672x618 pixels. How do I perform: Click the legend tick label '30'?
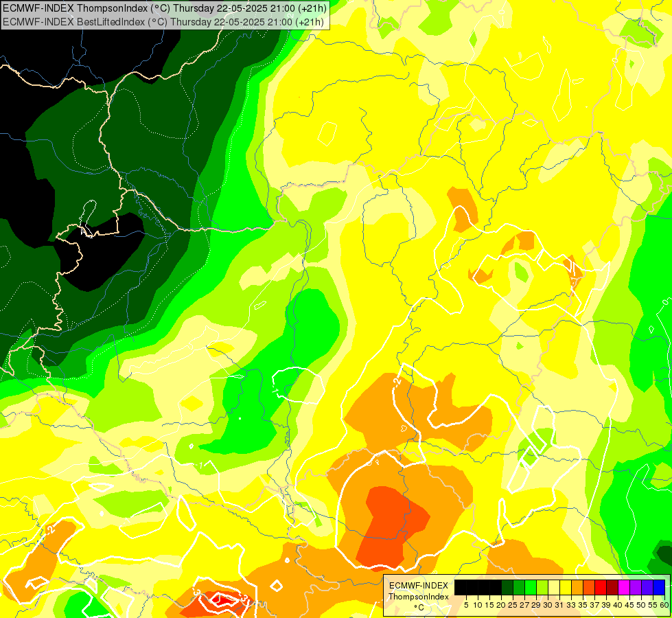(x=548, y=605)
